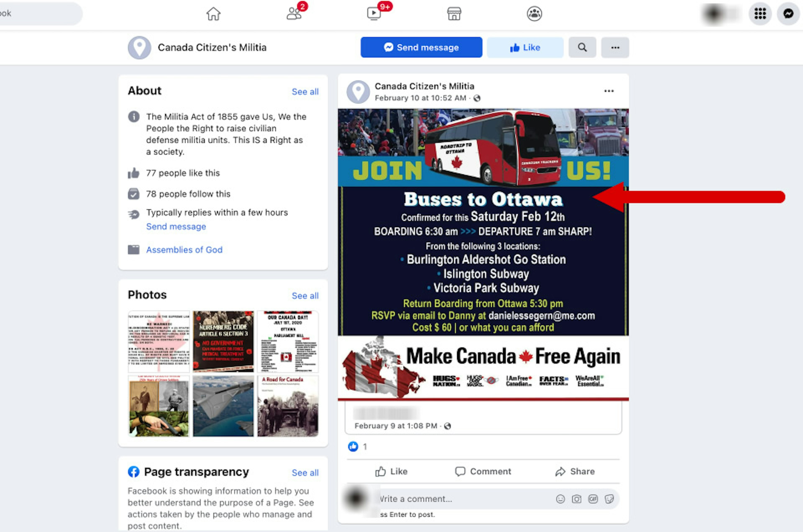
Task: Toggle Like on the bus post
Action: [x=391, y=471]
